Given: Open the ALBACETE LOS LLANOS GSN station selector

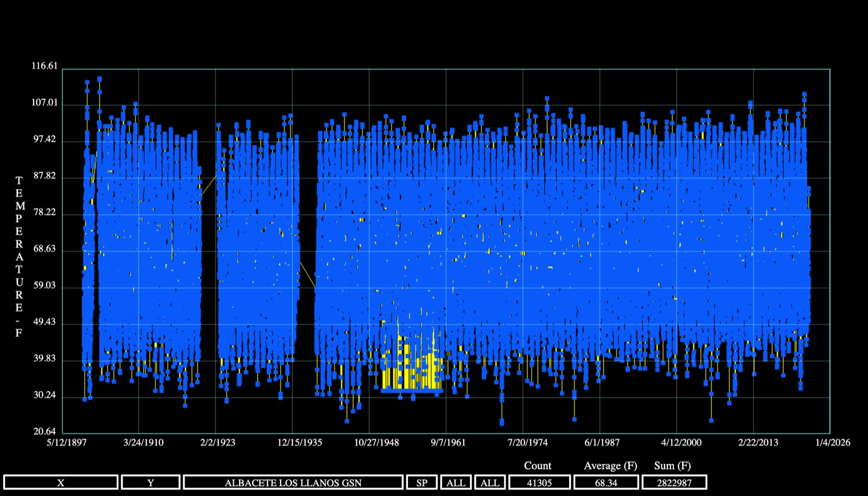Looking at the screenshot, I should (293, 482).
